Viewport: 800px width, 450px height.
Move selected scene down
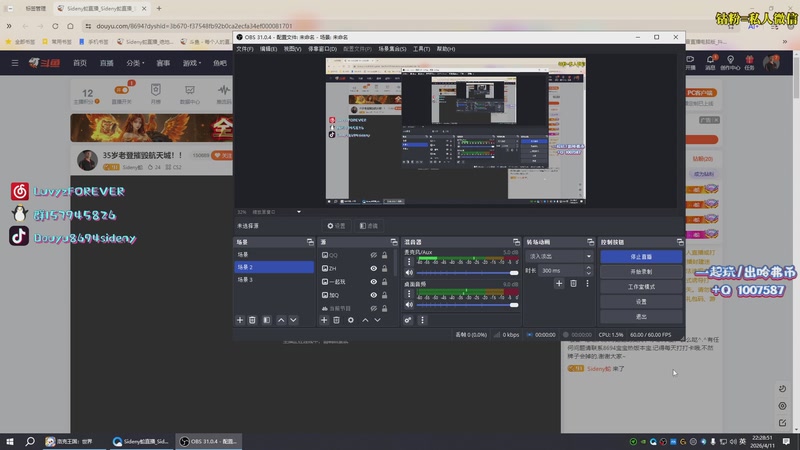[x=293, y=320]
